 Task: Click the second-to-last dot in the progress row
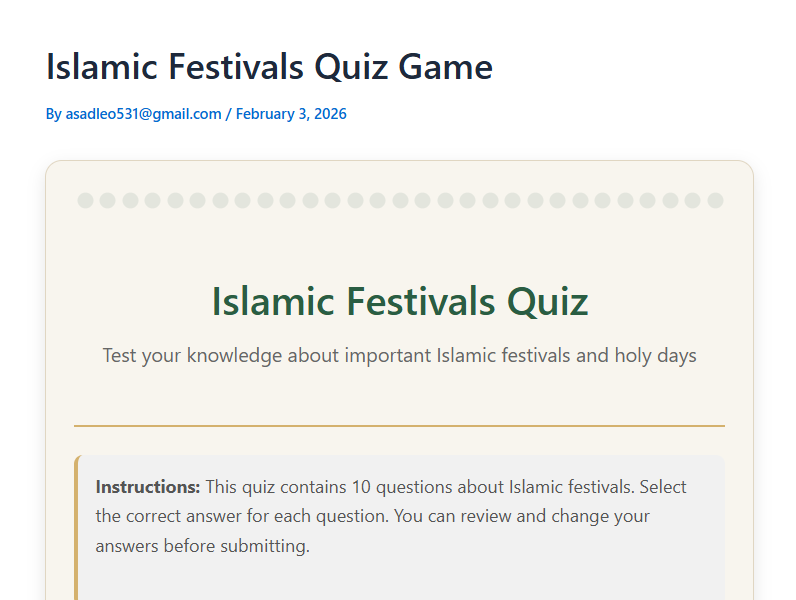(693, 200)
